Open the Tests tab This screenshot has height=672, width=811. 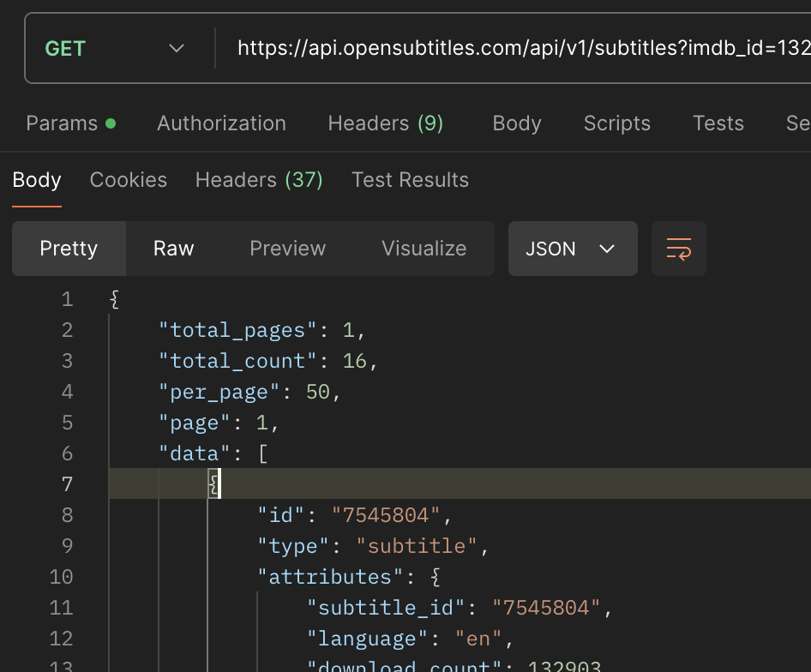(718, 123)
